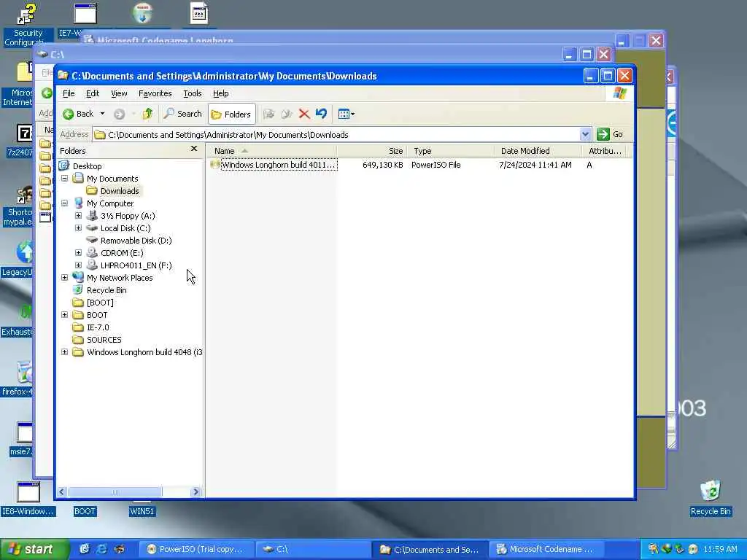The width and height of the screenshot is (747, 560).
Task: Select the IE-7.0 folder in tree
Action: click(98, 327)
